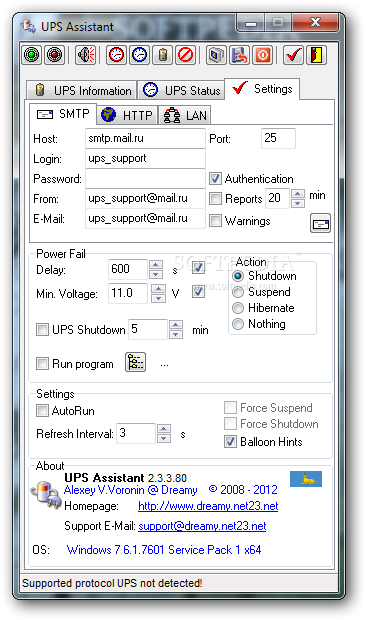
Task: Click the flag image in About section
Action: click(306, 479)
